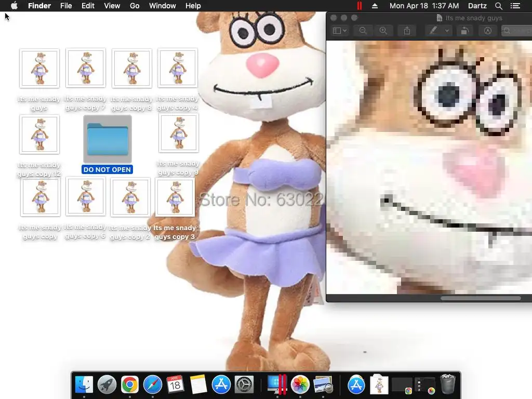Select 'Its me snady guys copy 4'

point(178,68)
